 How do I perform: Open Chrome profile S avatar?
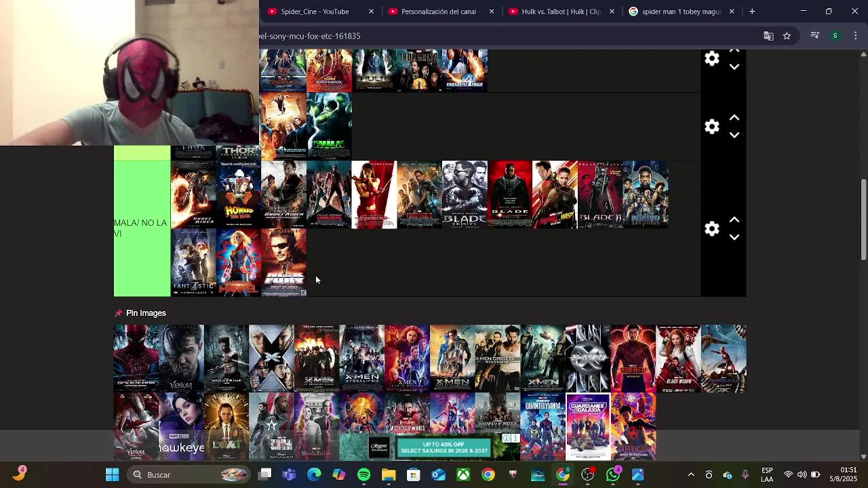[835, 36]
